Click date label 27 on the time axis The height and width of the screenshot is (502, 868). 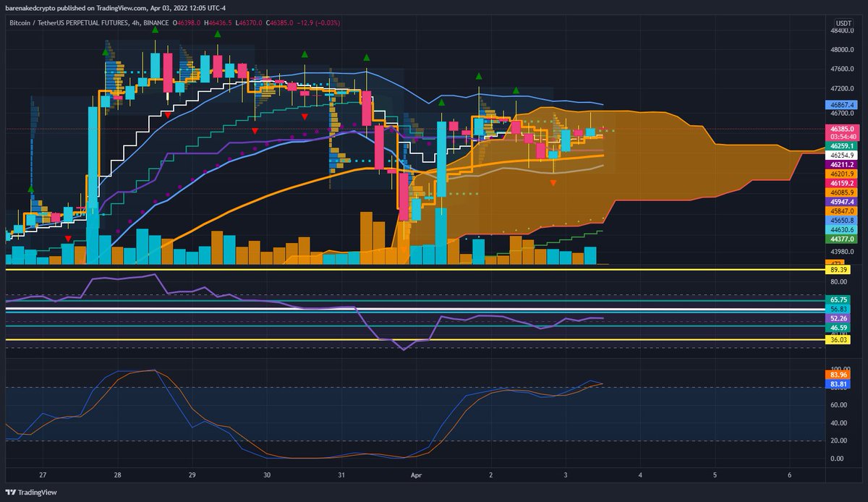(x=43, y=475)
